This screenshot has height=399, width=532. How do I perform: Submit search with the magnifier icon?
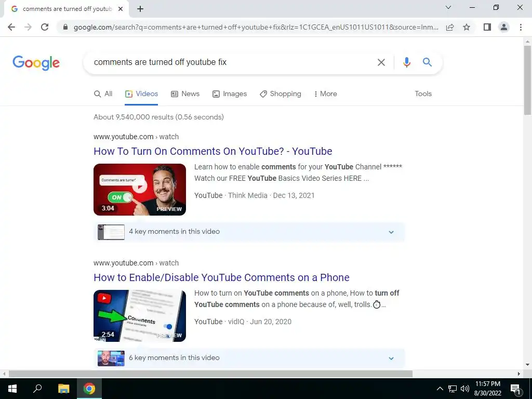coord(427,62)
